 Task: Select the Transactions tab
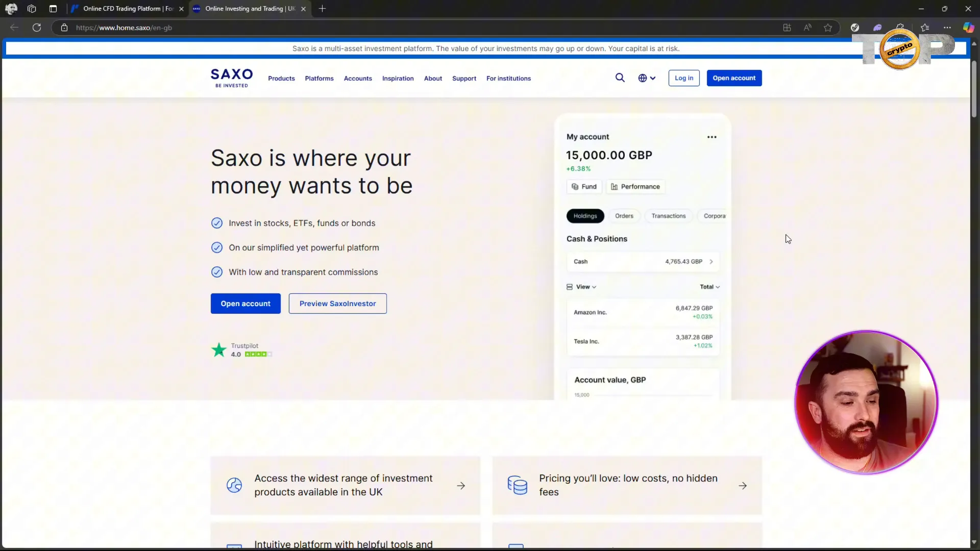pos(668,216)
